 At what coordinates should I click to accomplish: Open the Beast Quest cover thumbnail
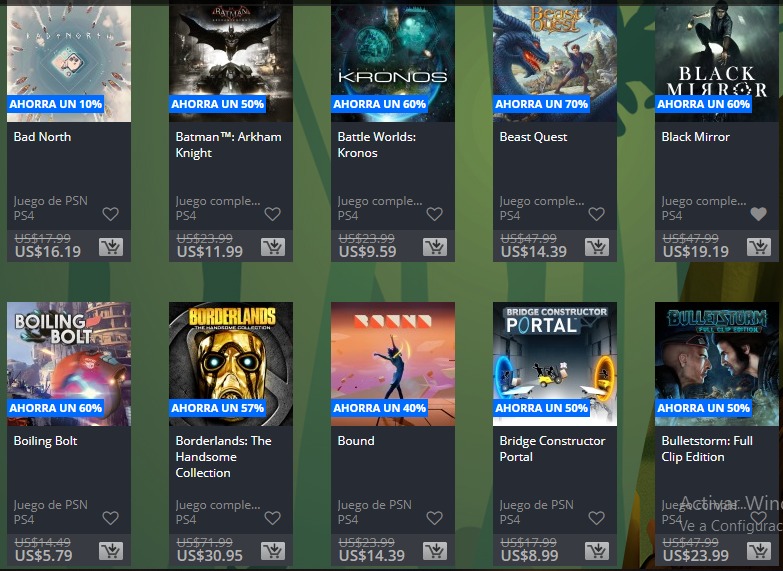coord(555,61)
